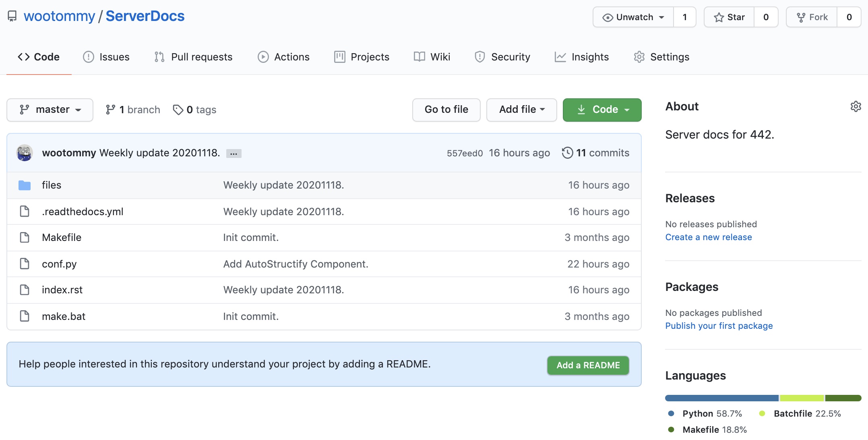Screen dimensions: 868x440
Task: Fork the ServerDocs repository
Action: [x=812, y=17]
